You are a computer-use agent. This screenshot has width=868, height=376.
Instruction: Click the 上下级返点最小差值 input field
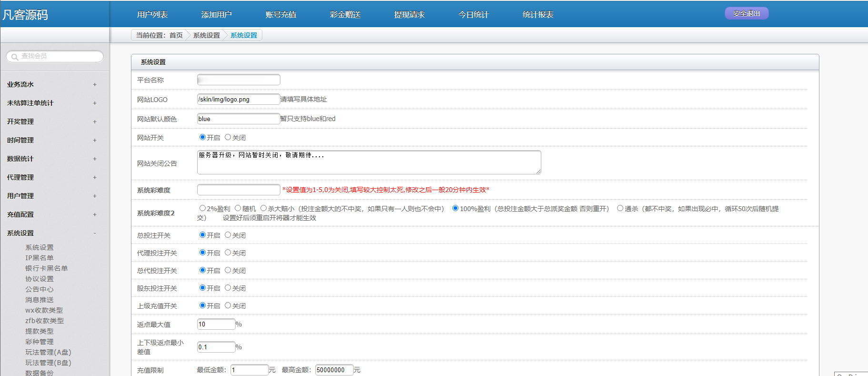(x=216, y=347)
